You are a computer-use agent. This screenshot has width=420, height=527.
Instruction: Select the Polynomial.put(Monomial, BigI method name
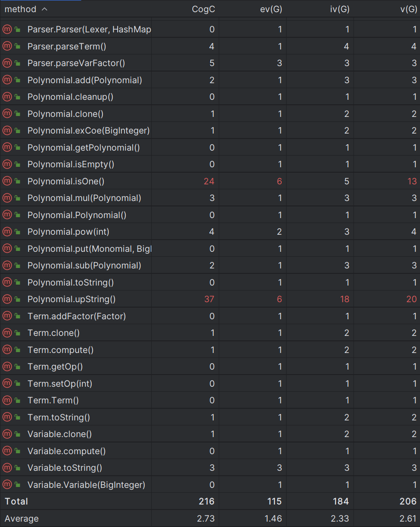[x=89, y=249]
